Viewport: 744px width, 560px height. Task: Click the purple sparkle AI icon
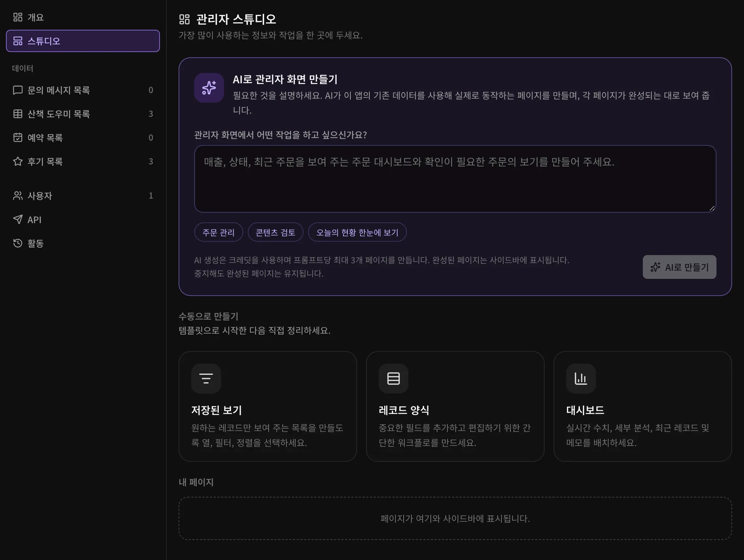209,88
